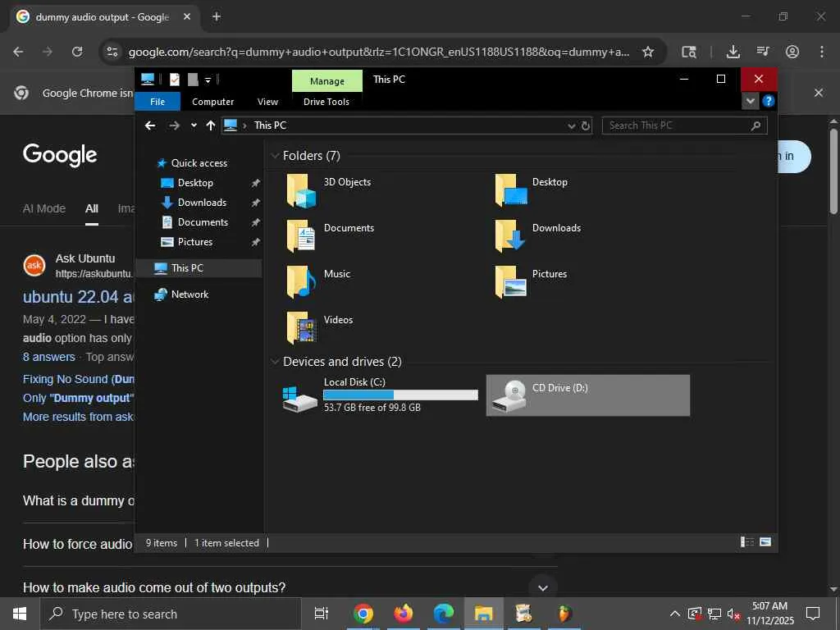Refresh the This PC view
Screen dimensions: 840x630
pos(586,126)
